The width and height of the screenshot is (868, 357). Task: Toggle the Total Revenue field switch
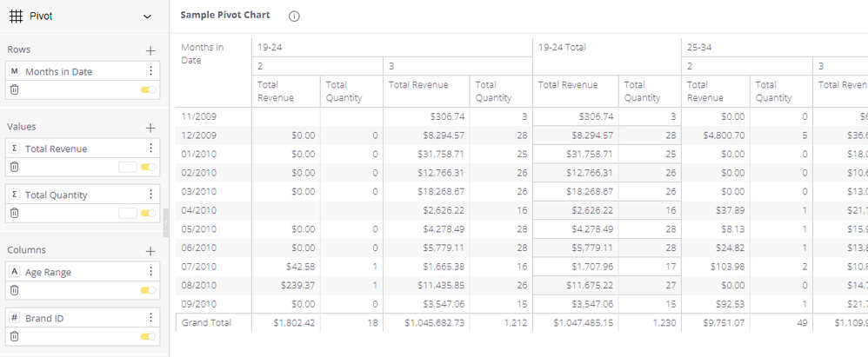pyautogui.click(x=148, y=167)
